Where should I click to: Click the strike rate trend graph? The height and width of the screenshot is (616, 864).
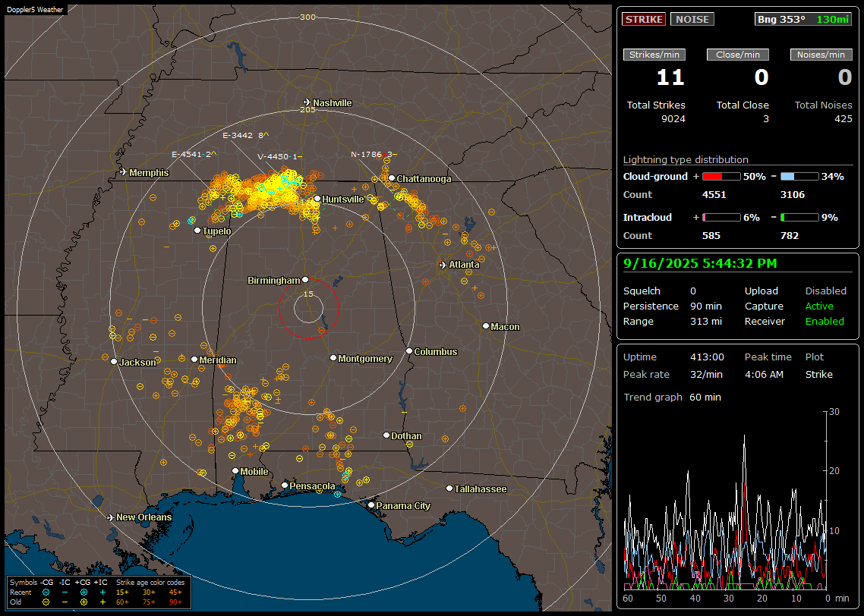point(726,501)
